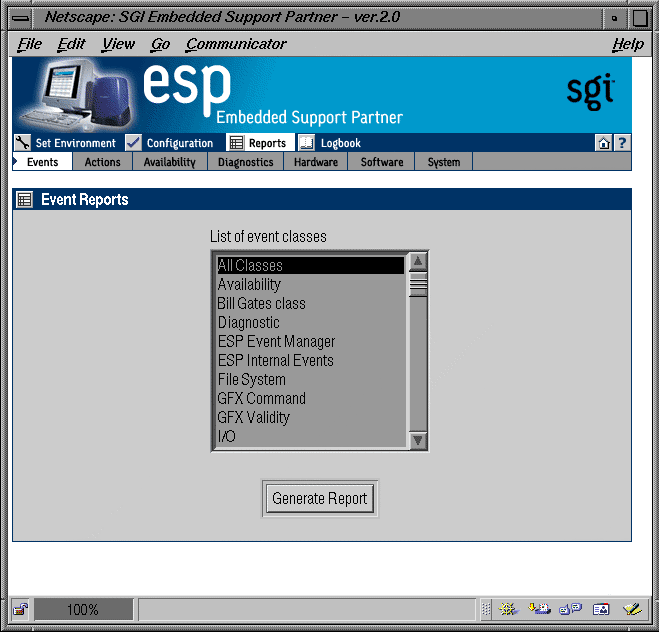The height and width of the screenshot is (632, 659).
Task: Select GFX Command event class
Action: point(311,398)
